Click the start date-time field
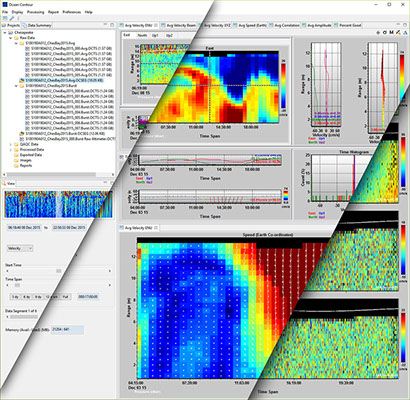The height and width of the screenshot is (400, 410). [x=25, y=228]
